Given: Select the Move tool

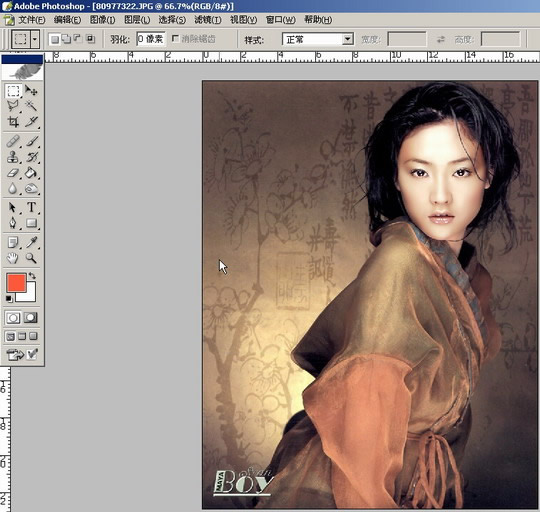Looking at the screenshot, I should pyautogui.click(x=31, y=91).
